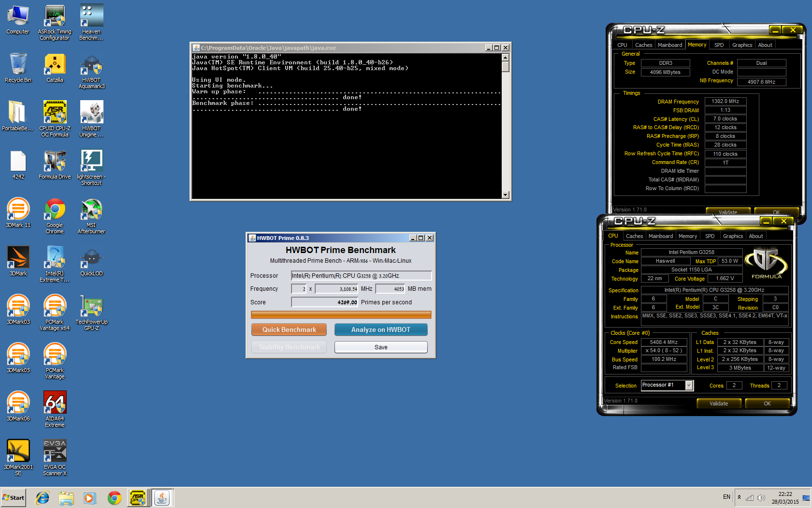Launch 3DMark03 desktop icon
Viewport: 812px width, 508px height.
18,310
